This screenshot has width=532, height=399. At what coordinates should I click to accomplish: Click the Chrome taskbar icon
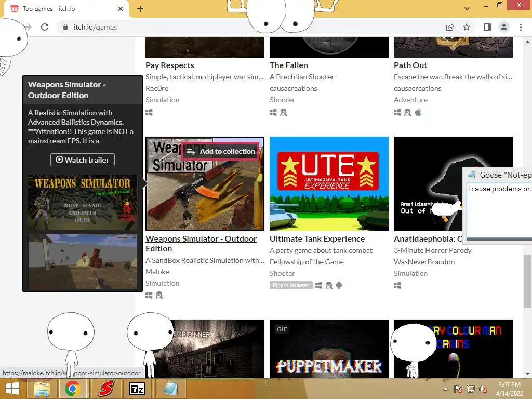72,389
